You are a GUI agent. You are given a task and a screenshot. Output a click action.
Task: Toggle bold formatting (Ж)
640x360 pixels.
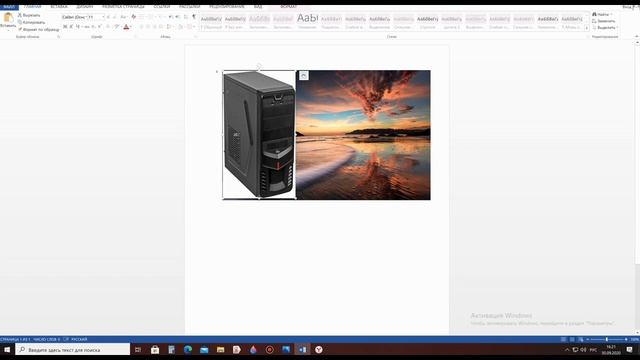[x=65, y=27]
